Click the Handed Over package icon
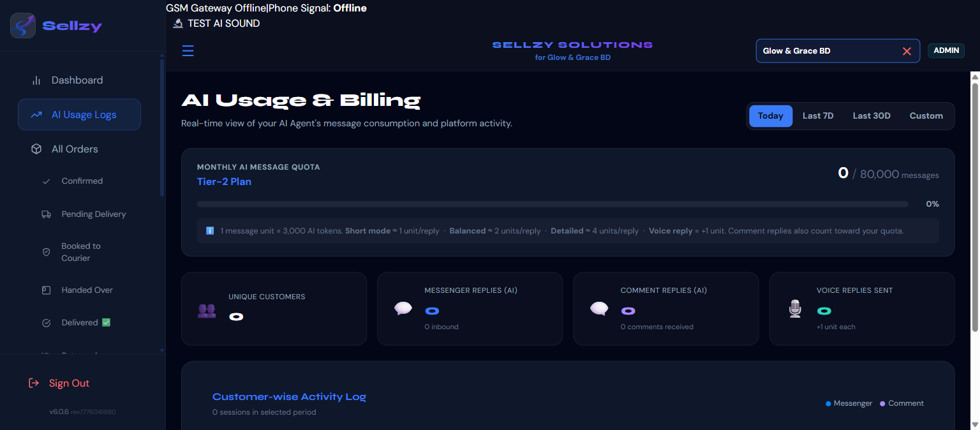 46,290
